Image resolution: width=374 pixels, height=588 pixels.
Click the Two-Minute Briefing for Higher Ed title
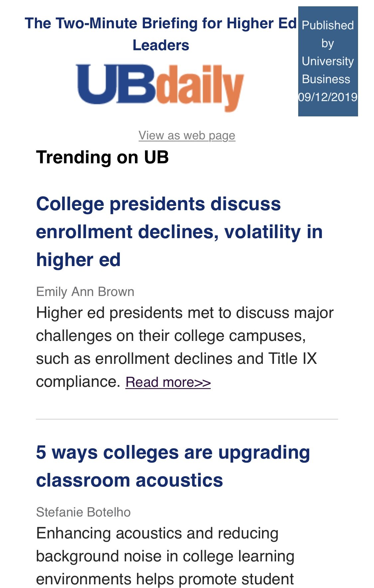(161, 34)
